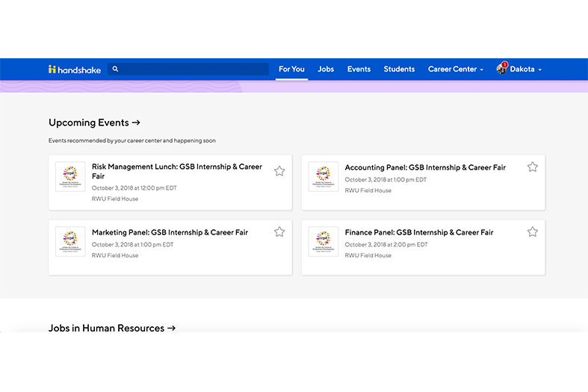588x392 pixels.
Task: Switch to the For You tab
Action: 291,69
